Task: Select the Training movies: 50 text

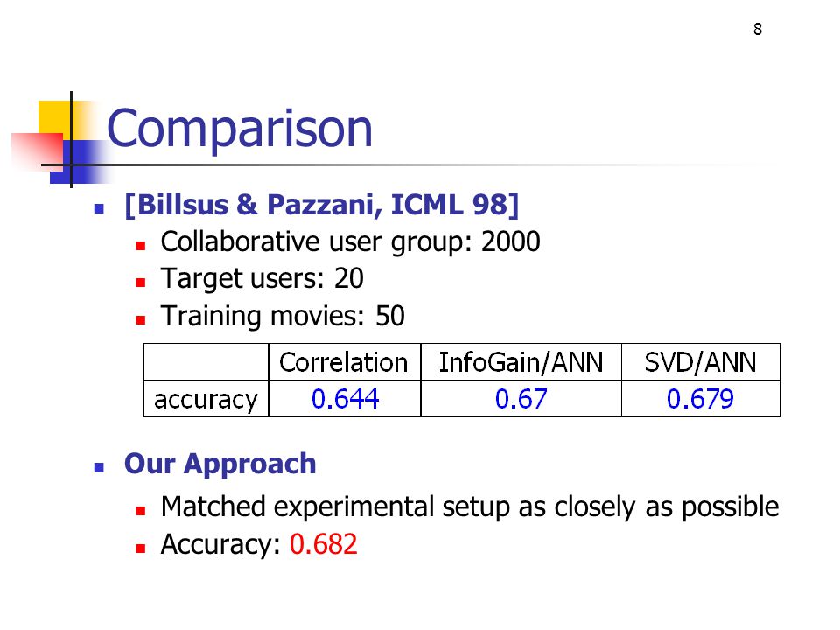Action: [283, 316]
